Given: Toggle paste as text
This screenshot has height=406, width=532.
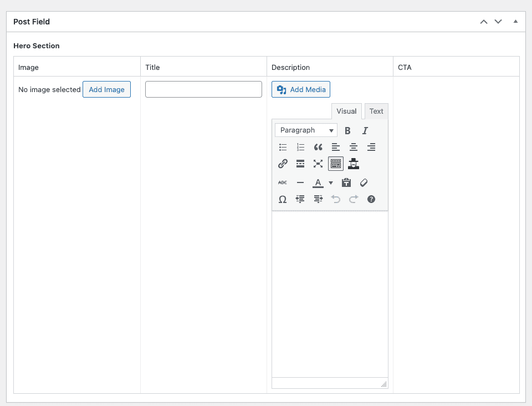Looking at the screenshot, I should pos(346,182).
